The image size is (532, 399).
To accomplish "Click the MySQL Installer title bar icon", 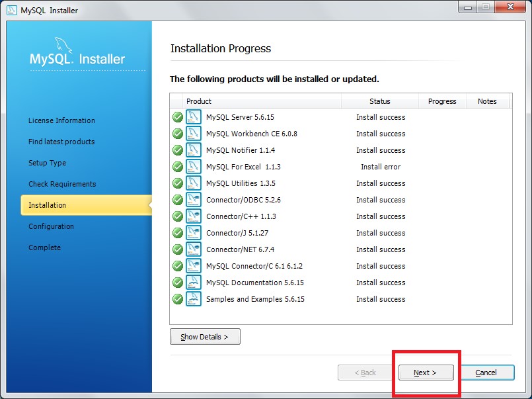I will (x=11, y=10).
